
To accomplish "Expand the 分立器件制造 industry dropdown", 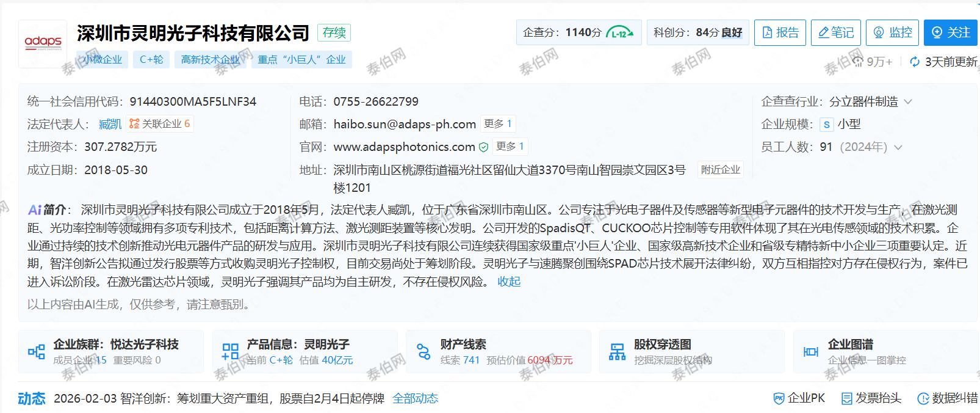I will (x=908, y=101).
